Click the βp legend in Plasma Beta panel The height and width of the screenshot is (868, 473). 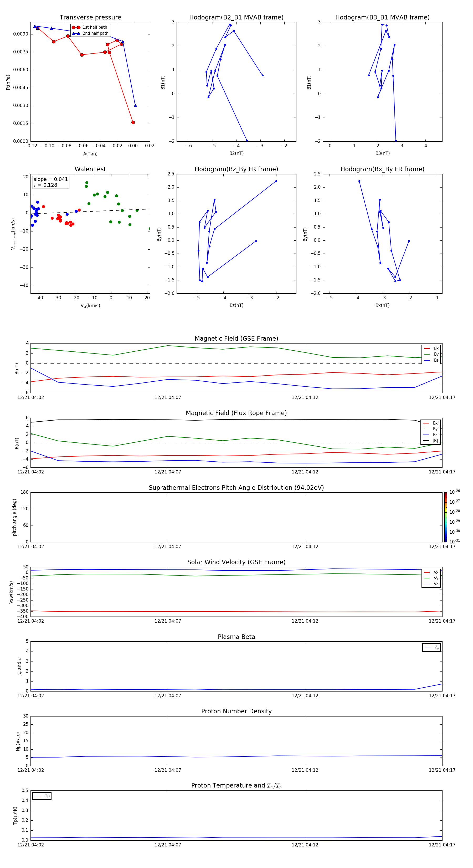click(x=431, y=647)
